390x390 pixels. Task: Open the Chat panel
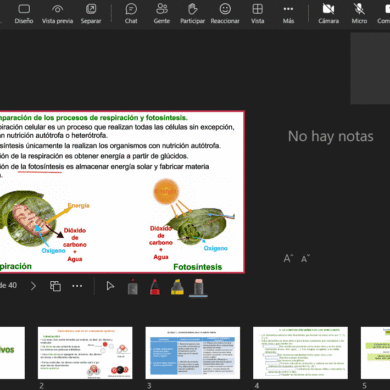pyautogui.click(x=131, y=14)
